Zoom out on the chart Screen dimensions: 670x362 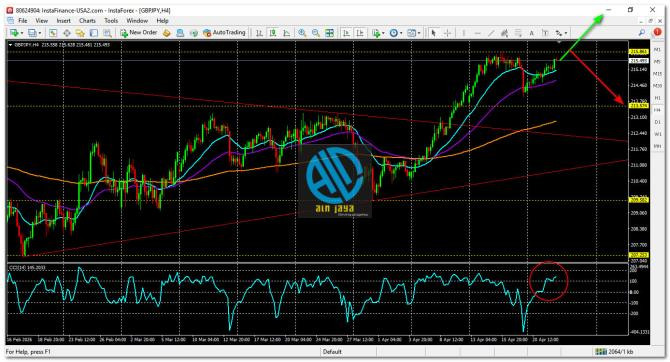coord(316,33)
